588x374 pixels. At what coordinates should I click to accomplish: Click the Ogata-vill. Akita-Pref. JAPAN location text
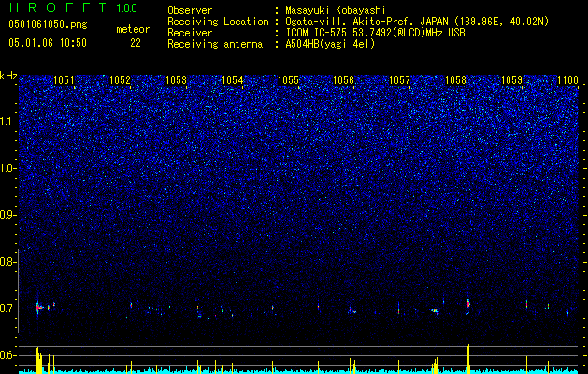(x=417, y=22)
